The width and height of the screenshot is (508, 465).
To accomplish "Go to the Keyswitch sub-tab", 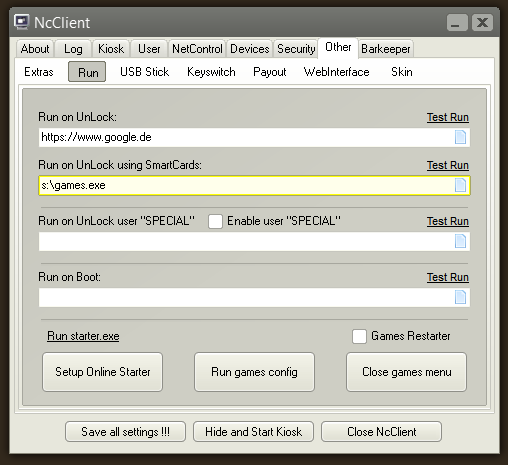I will [x=211, y=72].
